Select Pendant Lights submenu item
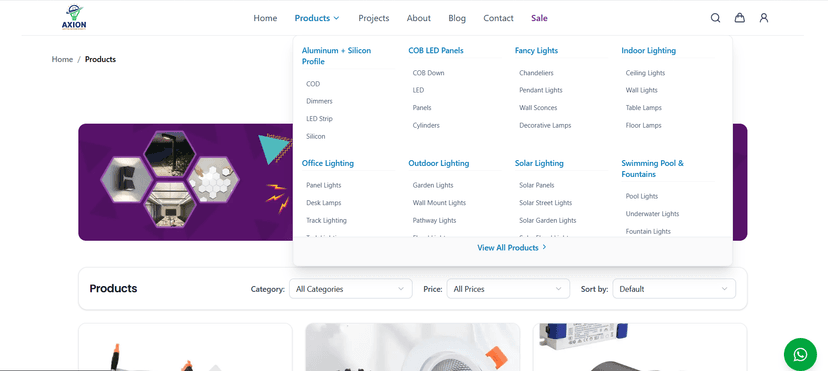The width and height of the screenshot is (828, 371). [x=541, y=90]
